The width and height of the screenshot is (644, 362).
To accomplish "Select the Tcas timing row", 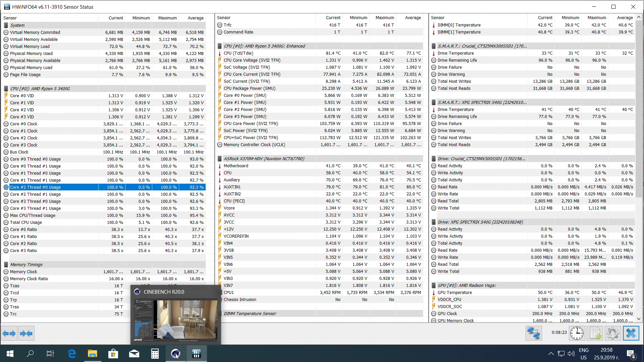I will point(66,286).
